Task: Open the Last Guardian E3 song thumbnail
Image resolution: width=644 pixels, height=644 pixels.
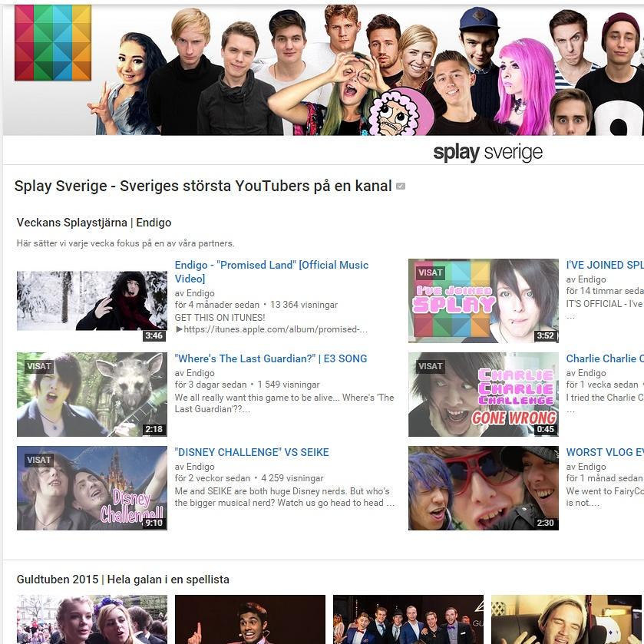Action: (x=92, y=395)
